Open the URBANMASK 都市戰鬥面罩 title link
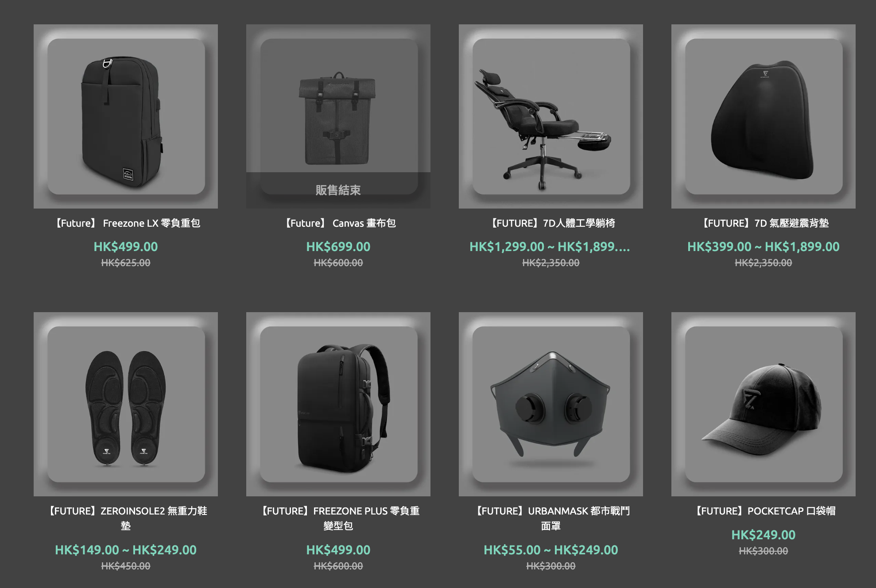Screen dimensions: 876x588 [551, 518]
